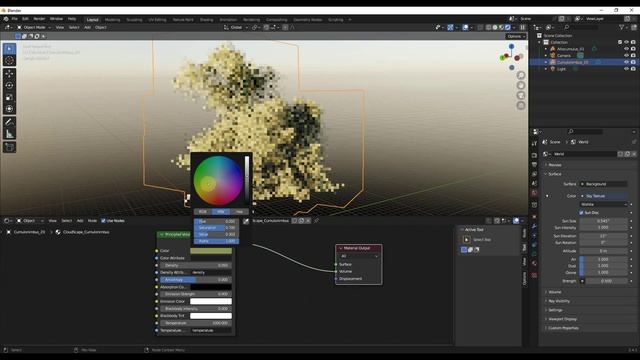This screenshot has height=360, width=640.
Task: Select RGB mode in color picker
Action: pos(202,212)
